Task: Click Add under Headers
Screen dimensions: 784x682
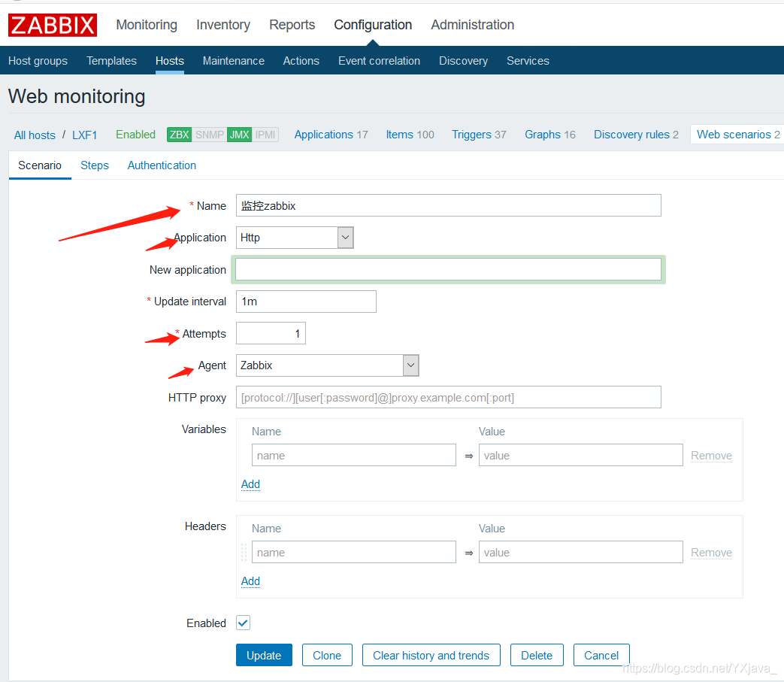Action: [250, 581]
